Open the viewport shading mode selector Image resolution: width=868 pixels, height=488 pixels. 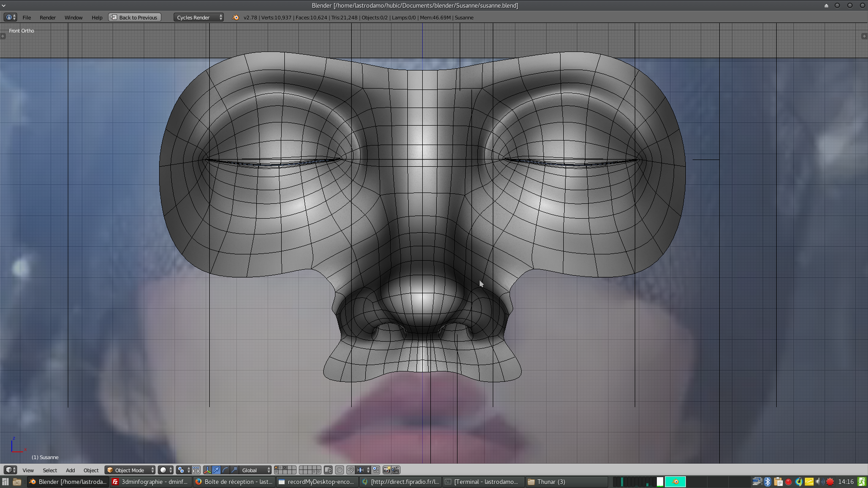click(x=165, y=470)
